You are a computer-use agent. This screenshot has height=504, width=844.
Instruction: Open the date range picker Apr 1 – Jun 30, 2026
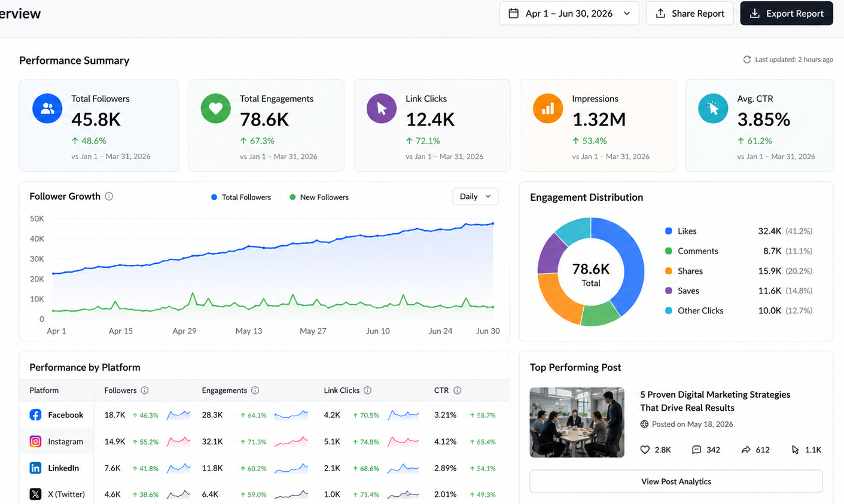pyautogui.click(x=569, y=13)
